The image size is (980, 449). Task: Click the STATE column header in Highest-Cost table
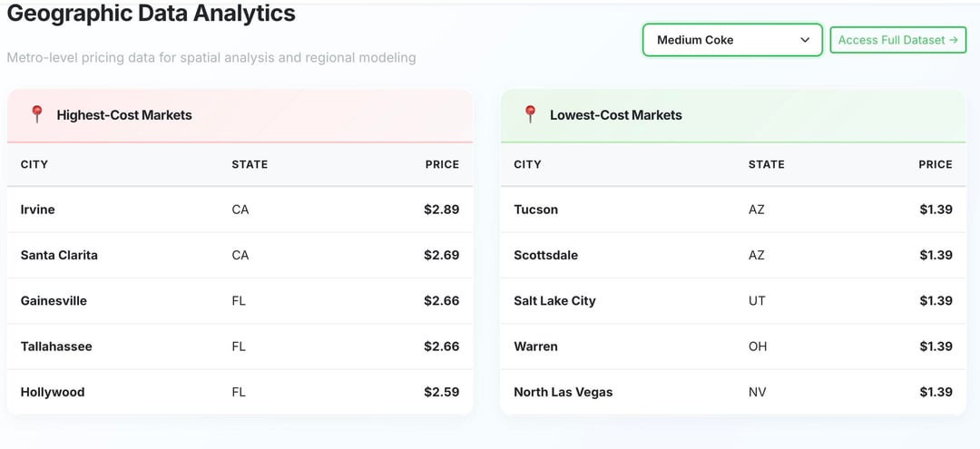point(250,164)
